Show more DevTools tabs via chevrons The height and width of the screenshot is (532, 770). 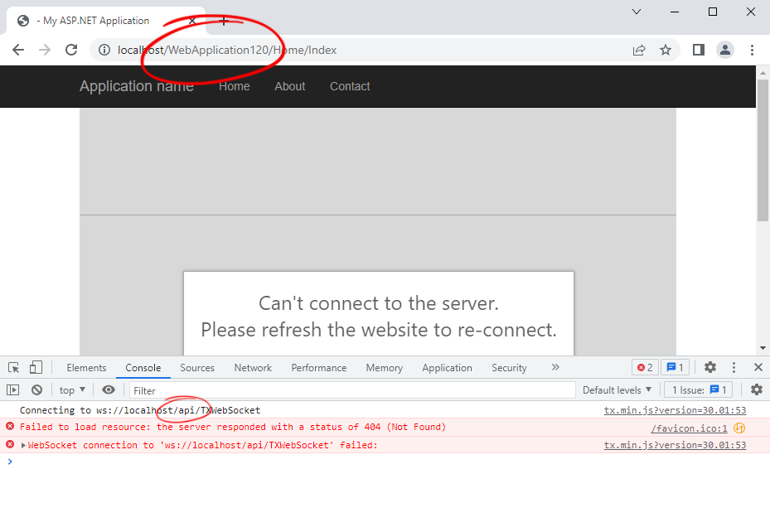(x=555, y=367)
